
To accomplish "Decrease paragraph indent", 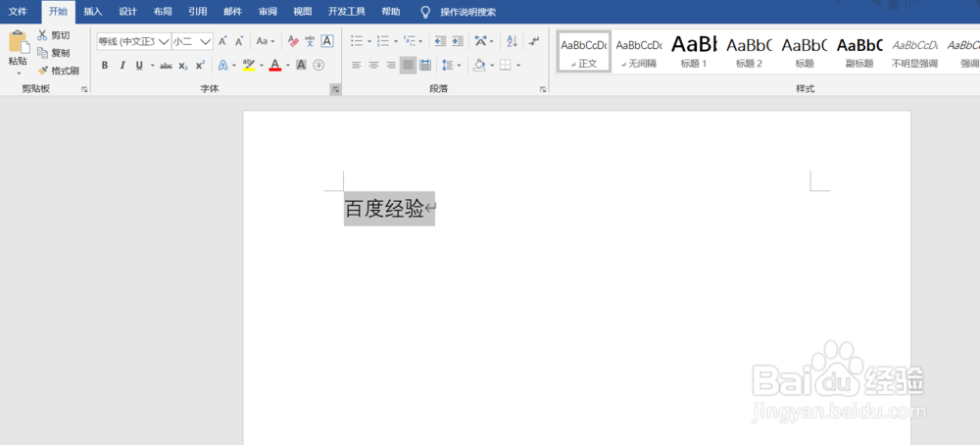I will tap(441, 41).
